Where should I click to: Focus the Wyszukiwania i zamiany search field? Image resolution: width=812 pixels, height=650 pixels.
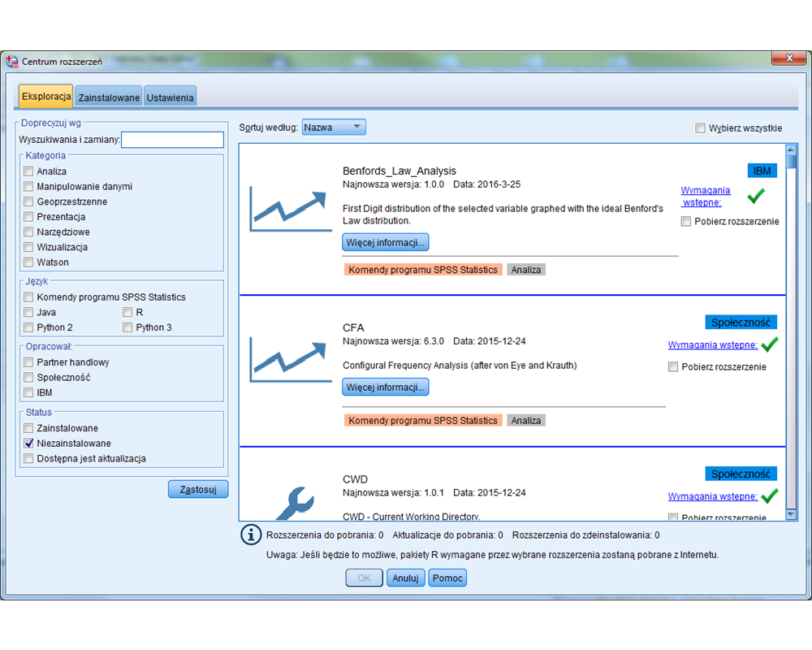coord(172,140)
